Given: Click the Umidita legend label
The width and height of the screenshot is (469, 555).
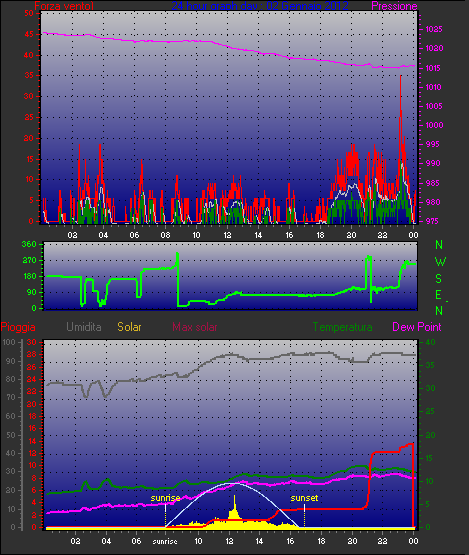Looking at the screenshot, I should pos(84,327).
